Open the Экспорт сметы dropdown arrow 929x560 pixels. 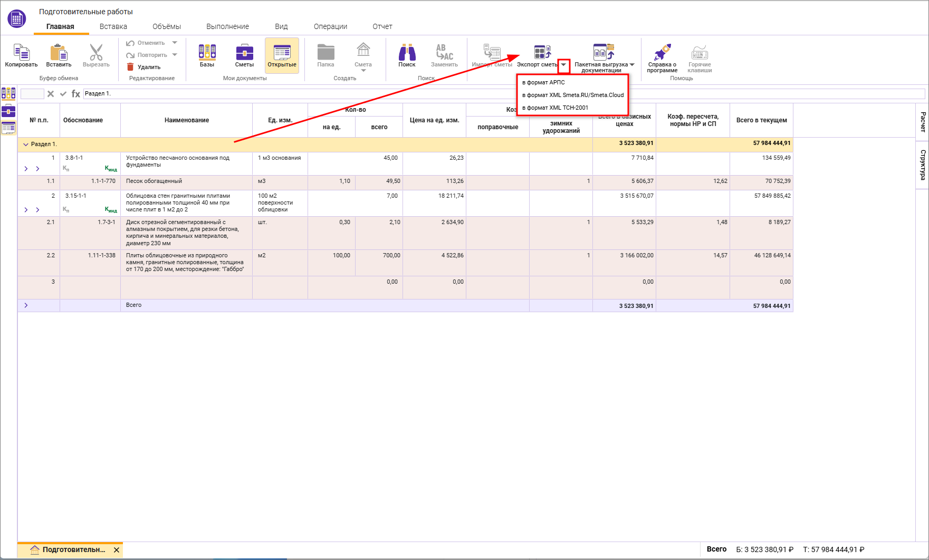[x=563, y=65]
